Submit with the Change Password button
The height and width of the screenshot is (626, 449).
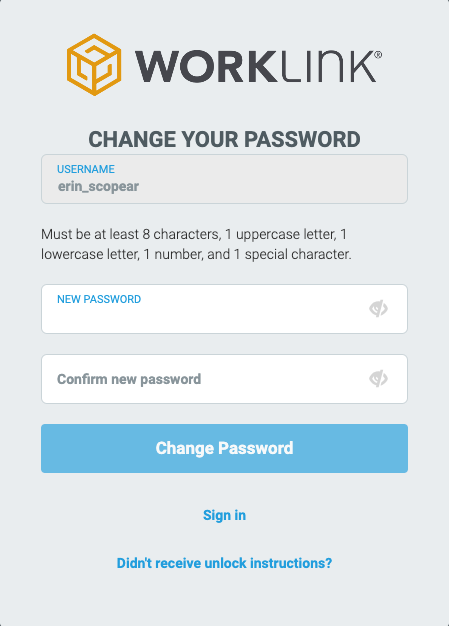(x=224, y=448)
